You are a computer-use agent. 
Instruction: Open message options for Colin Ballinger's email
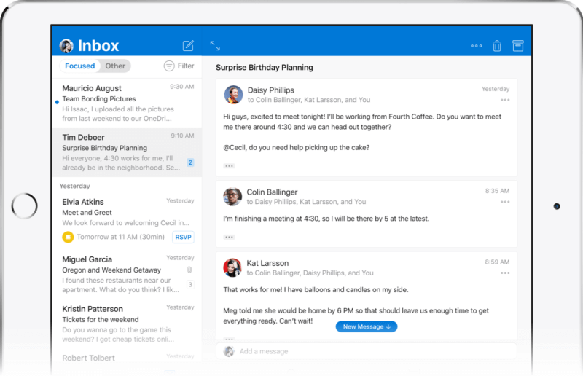pos(505,202)
